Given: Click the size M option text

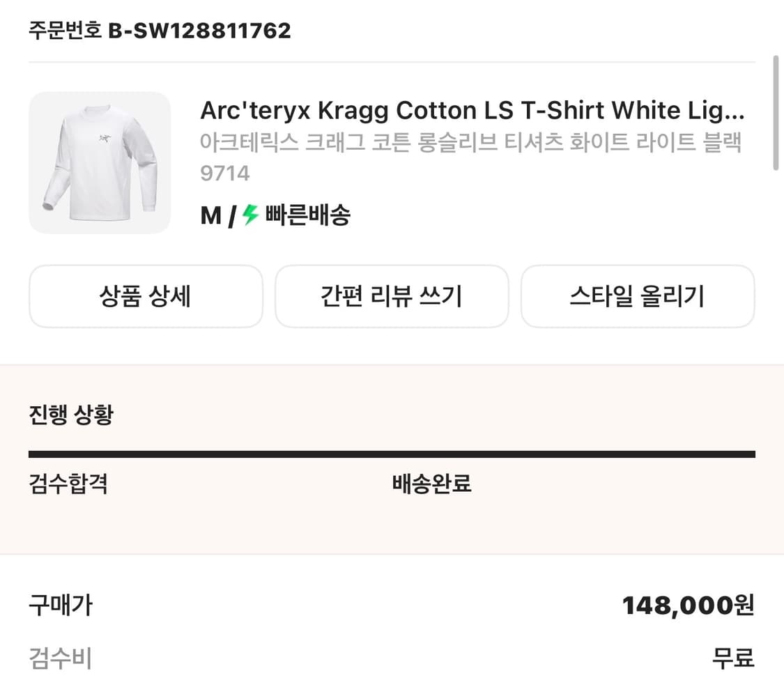Looking at the screenshot, I should click(x=210, y=216).
